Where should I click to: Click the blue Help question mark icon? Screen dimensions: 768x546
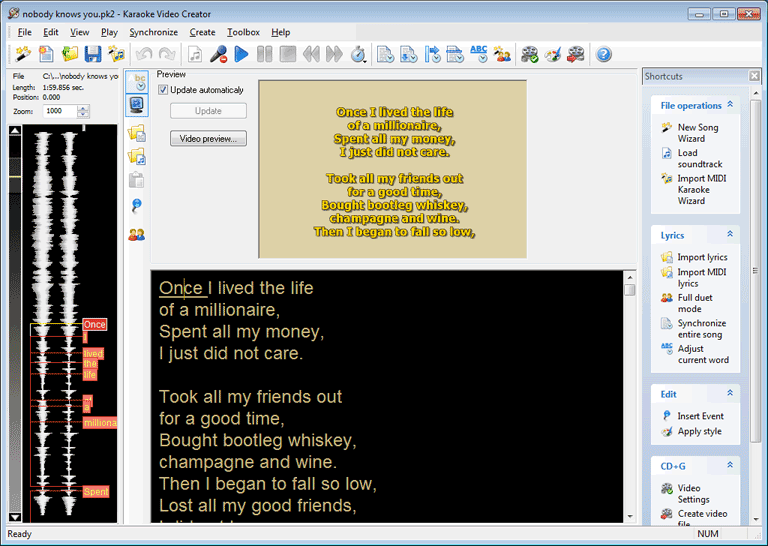(x=604, y=54)
